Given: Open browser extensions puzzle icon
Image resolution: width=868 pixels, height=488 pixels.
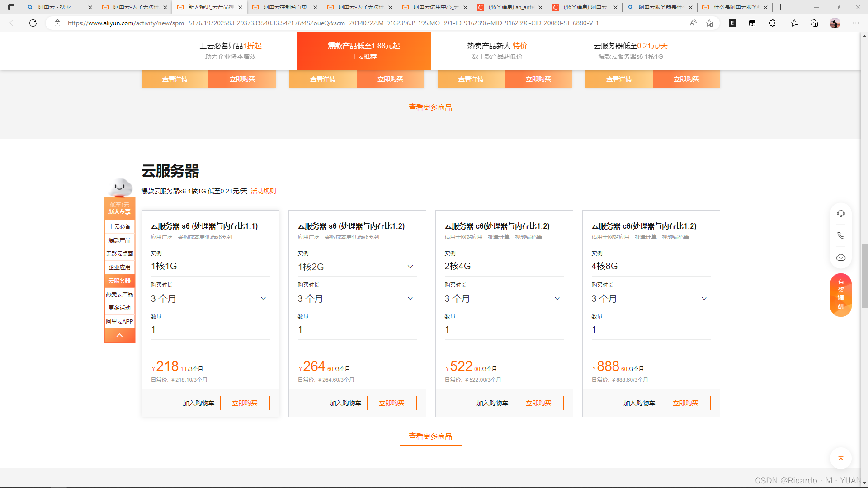Looking at the screenshot, I should 772,23.
